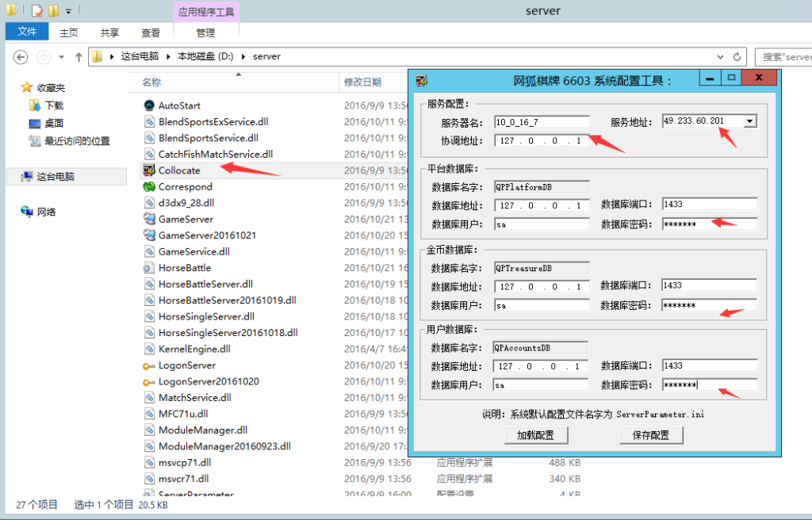The image size is (812, 520).
Task: Click the 加载配置 button
Action: (x=535, y=435)
